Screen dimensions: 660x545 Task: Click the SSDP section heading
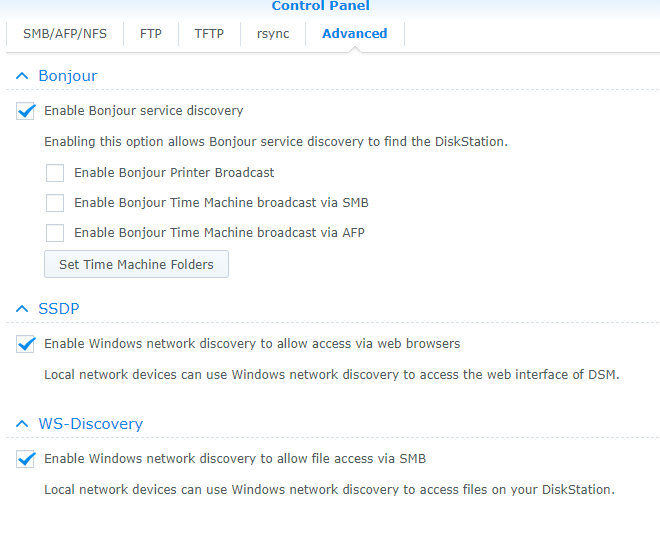coord(59,309)
